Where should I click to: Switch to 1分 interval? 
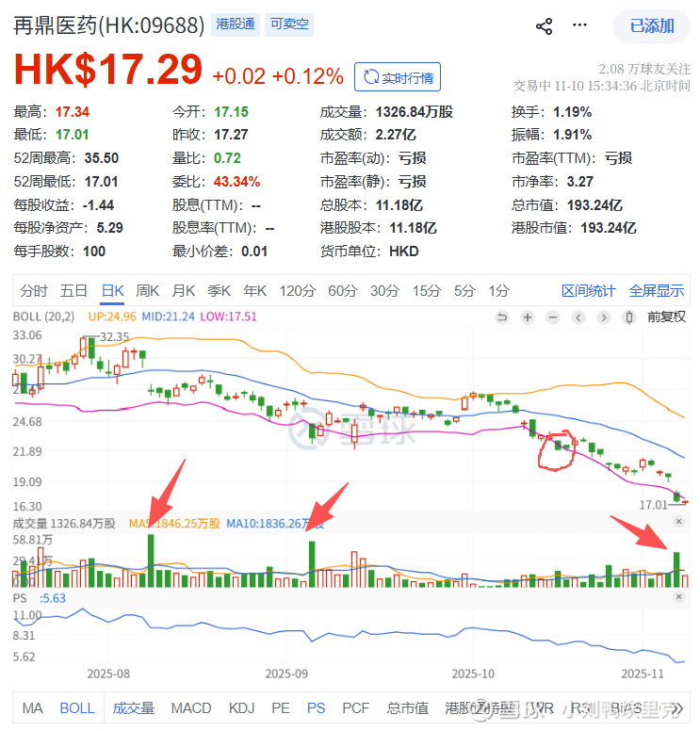[x=498, y=291]
